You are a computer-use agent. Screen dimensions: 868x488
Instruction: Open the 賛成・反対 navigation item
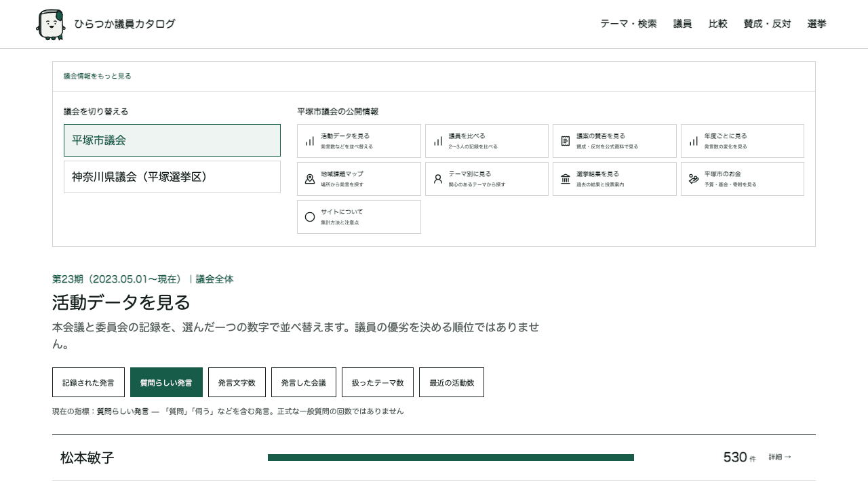click(x=768, y=24)
